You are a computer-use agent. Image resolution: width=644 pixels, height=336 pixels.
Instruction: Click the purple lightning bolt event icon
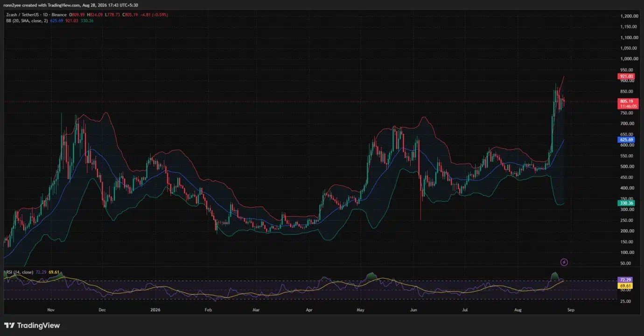[564, 262]
